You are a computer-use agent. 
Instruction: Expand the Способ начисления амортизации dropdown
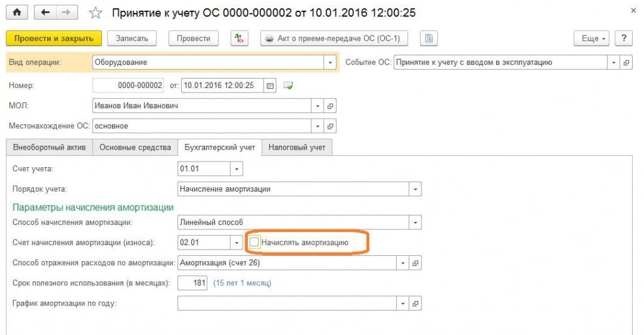(x=415, y=222)
